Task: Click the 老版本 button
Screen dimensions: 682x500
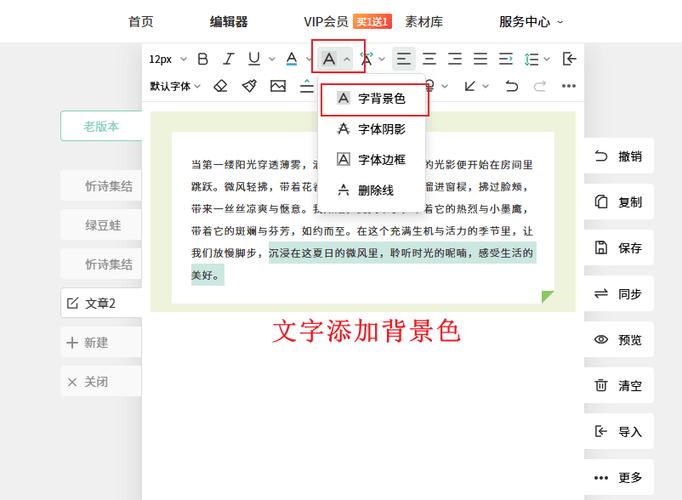Action: point(101,126)
